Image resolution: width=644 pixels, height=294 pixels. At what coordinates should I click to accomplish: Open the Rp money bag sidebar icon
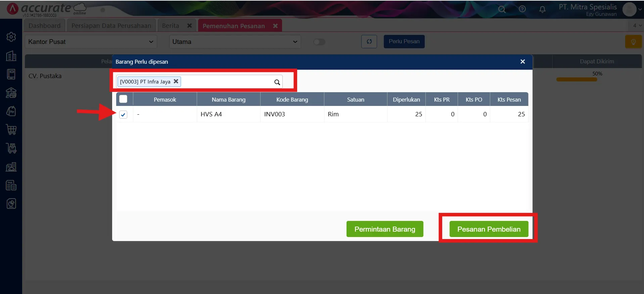click(x=11, y=111)
